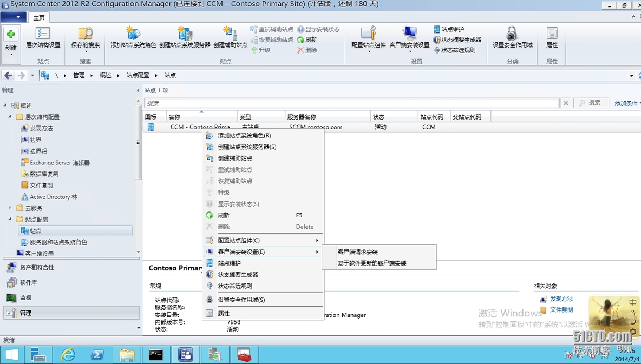Sort by the 服务器名称 column header

pos(328,117)
